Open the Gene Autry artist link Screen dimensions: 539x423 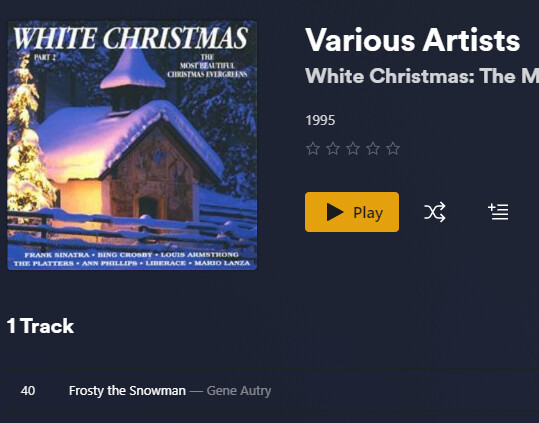pos(239,391)
